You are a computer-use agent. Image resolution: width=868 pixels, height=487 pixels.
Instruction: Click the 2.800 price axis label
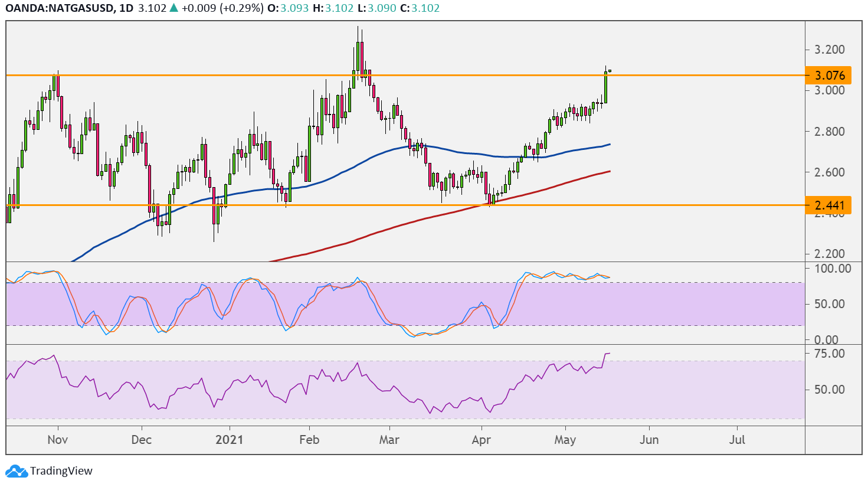pyautogui.click(x=830, y=132)
